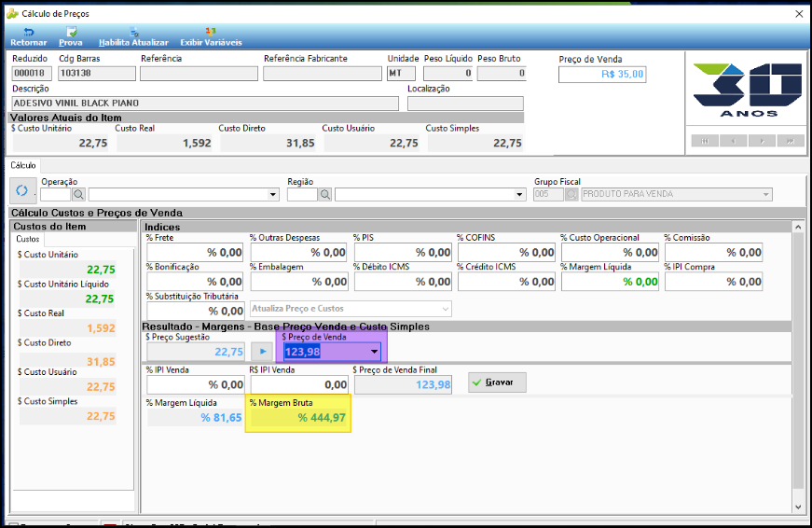This screenshot has height=528, width=812.
Task: Click the Referência Fabricante field
Action: pos(323,73)
